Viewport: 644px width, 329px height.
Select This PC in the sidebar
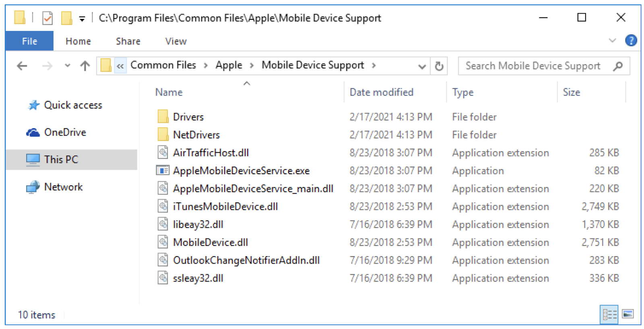(x=61, y=159)
